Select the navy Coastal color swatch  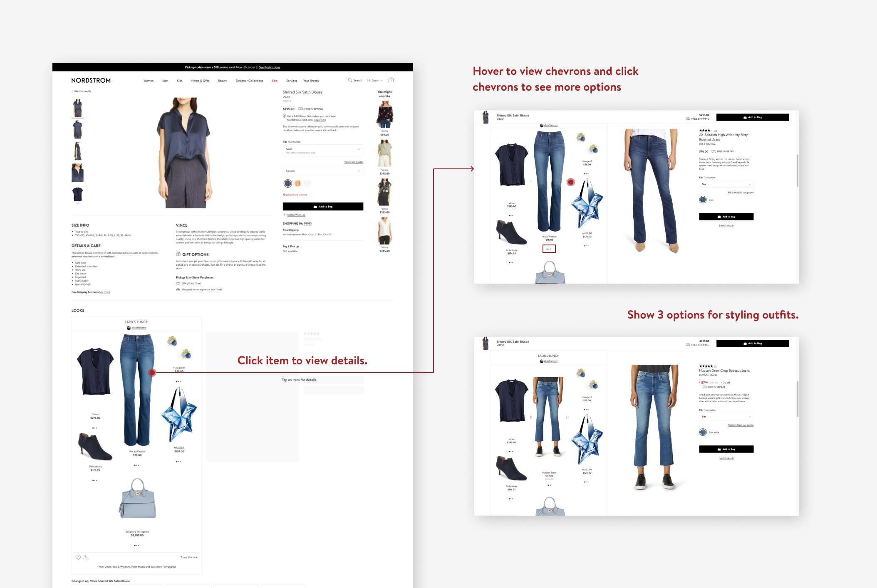click(287, 183)
